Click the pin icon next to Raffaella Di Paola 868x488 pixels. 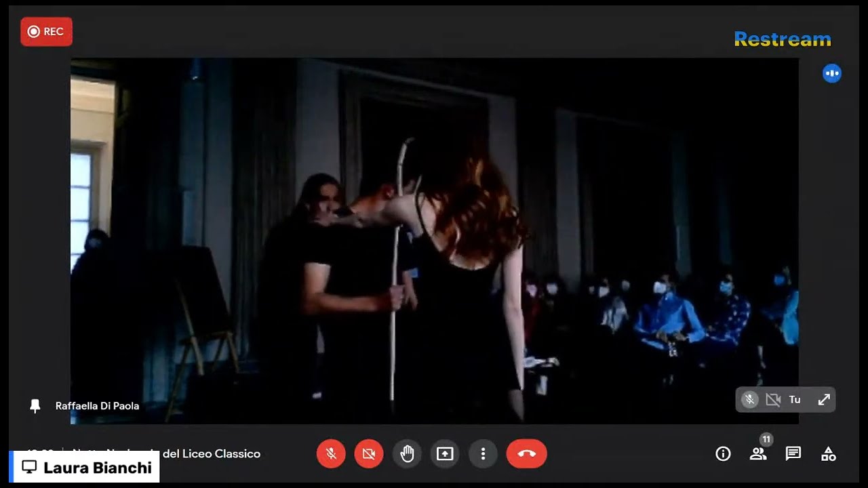coord(35,406)
